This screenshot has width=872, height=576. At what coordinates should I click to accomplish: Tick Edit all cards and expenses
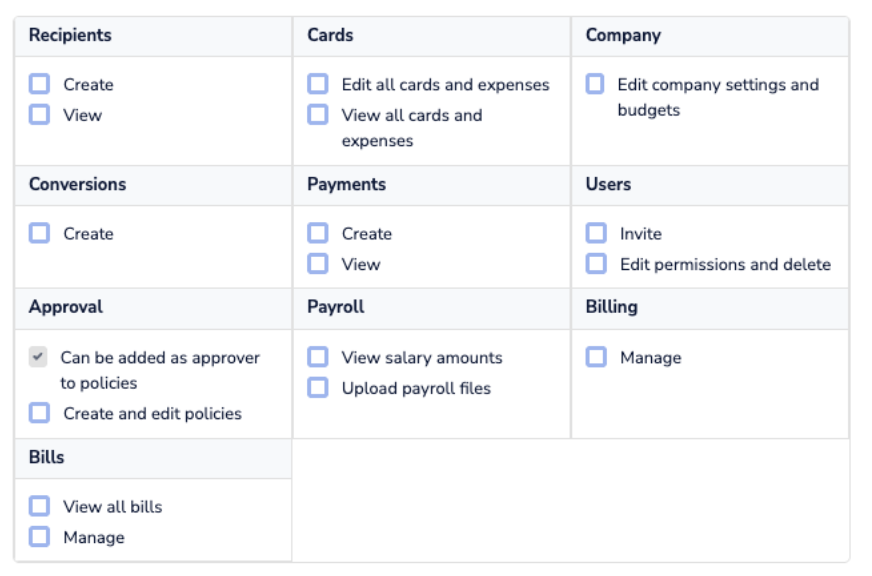[x=318, y=84]
